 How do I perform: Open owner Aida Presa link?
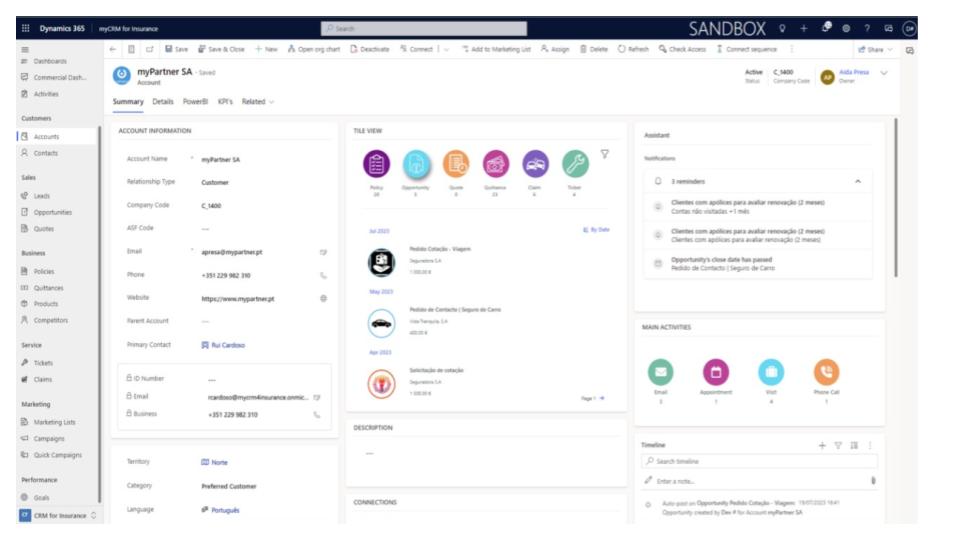[853, 72]
